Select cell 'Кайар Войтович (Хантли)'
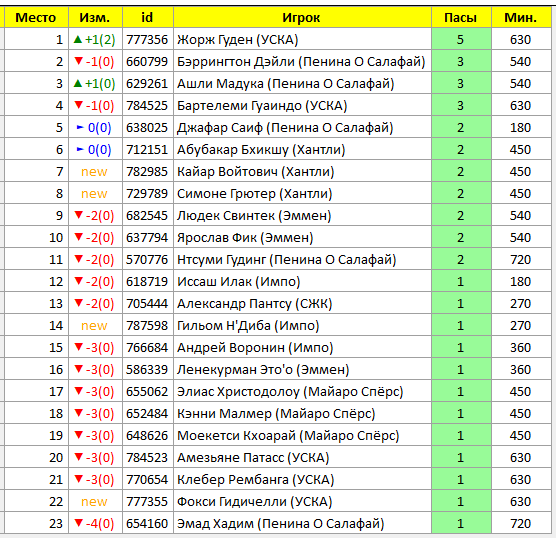 302,171
